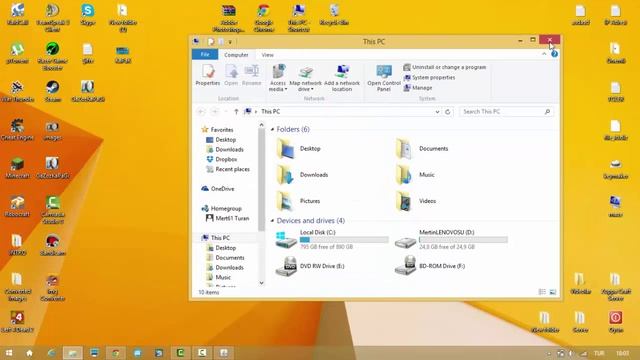Click the TUR language indicator
This screenshot has height=360, width=640.
(599, 353)
